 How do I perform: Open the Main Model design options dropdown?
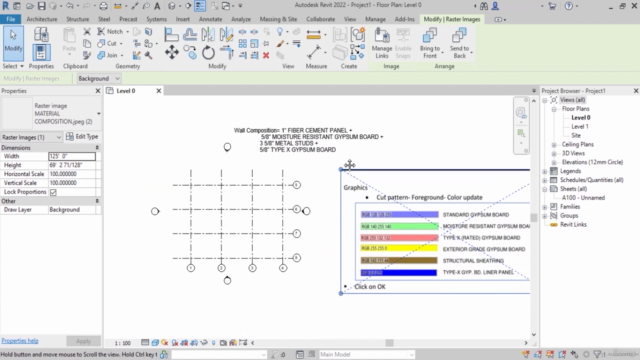[x=367, y=354]
